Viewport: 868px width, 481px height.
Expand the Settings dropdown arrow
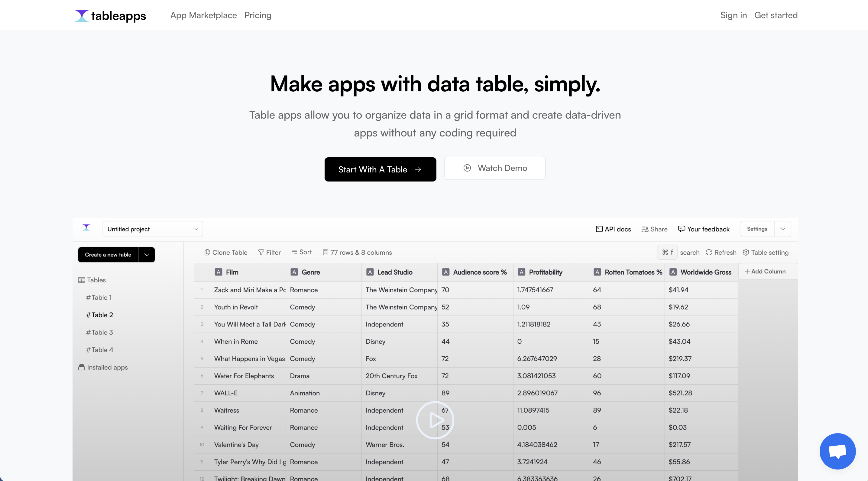coord(782,229)
